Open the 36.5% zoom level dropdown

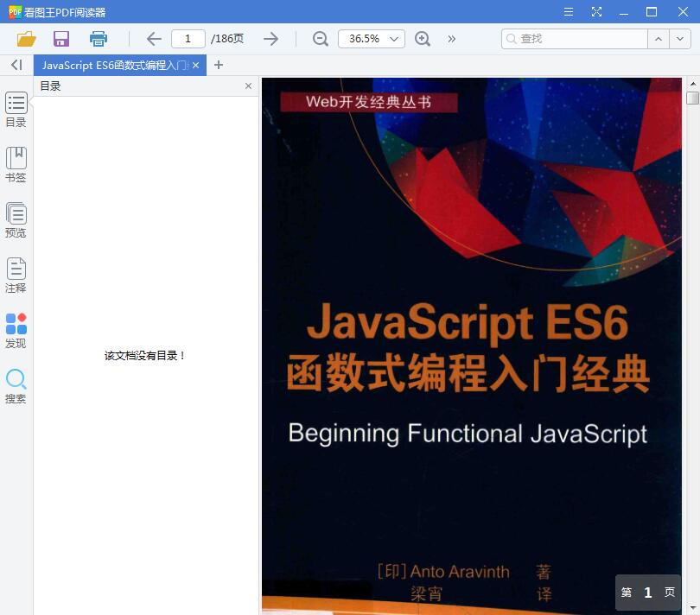372,39
